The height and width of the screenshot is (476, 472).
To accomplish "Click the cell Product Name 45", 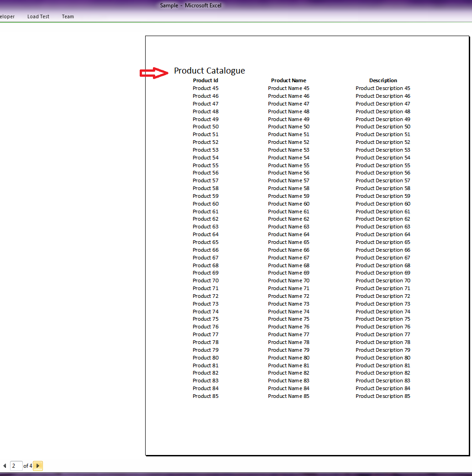I will 288,88.
